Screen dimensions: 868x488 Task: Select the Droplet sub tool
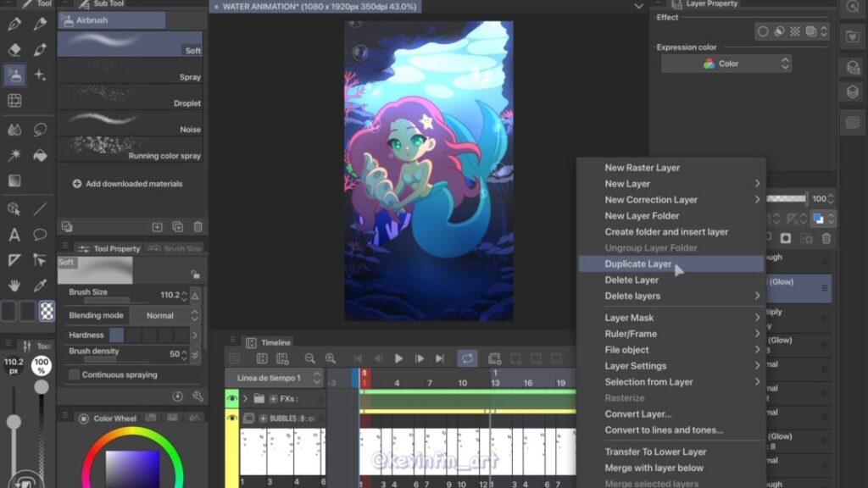tap(130, 97)
